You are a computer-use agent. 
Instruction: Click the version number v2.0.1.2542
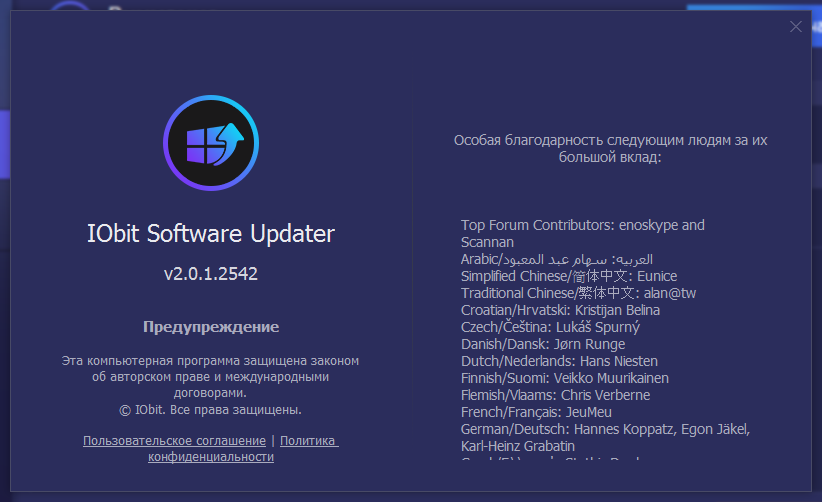[x=211, y=274]
